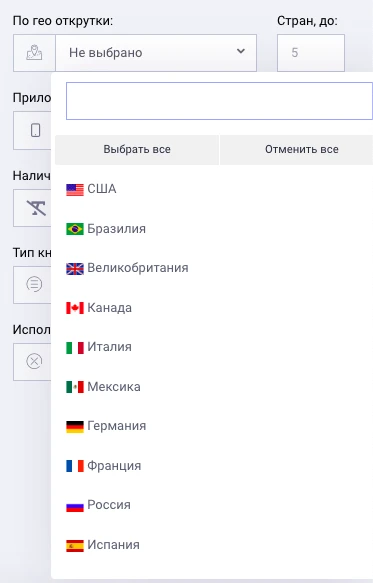Open the 'Не выбрано' geo dropdown

[156, 53]
